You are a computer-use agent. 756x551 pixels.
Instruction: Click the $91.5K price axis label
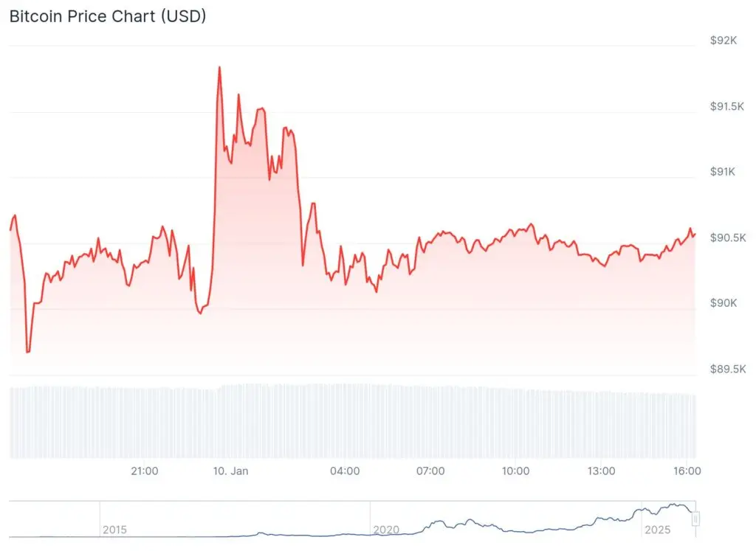pos(727,106)
